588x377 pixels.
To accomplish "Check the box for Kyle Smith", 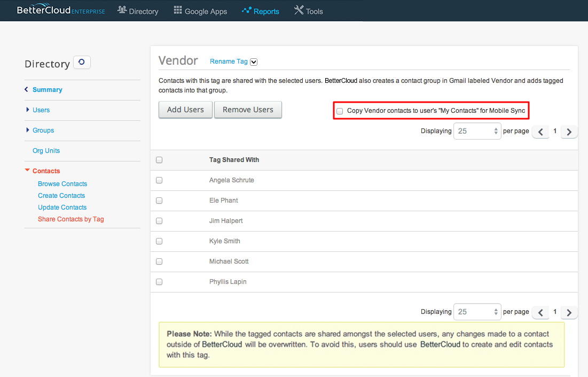I will (x=159, y=241).
